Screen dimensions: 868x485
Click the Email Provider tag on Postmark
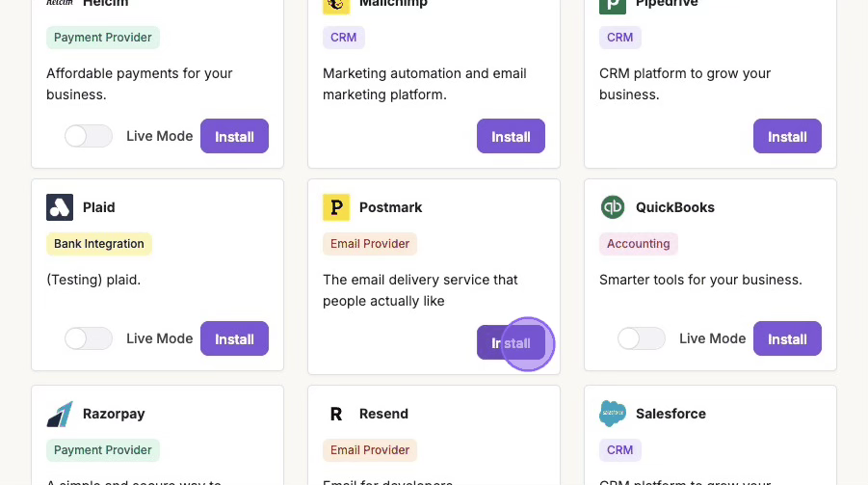click(370, 244)
